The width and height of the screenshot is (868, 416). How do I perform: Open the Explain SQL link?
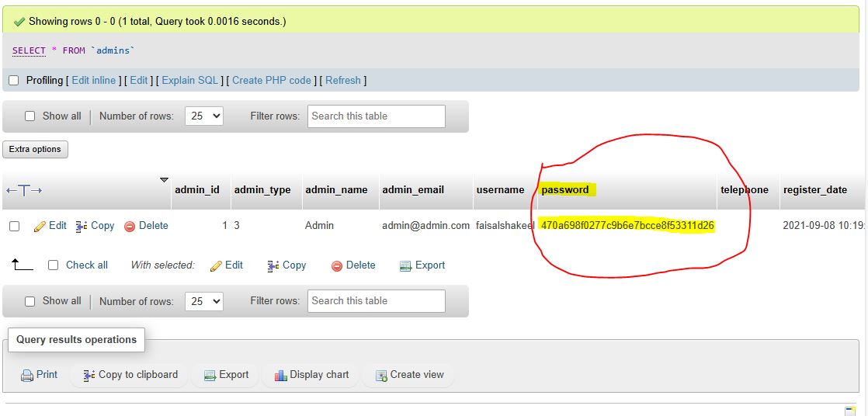pos(190,81)
